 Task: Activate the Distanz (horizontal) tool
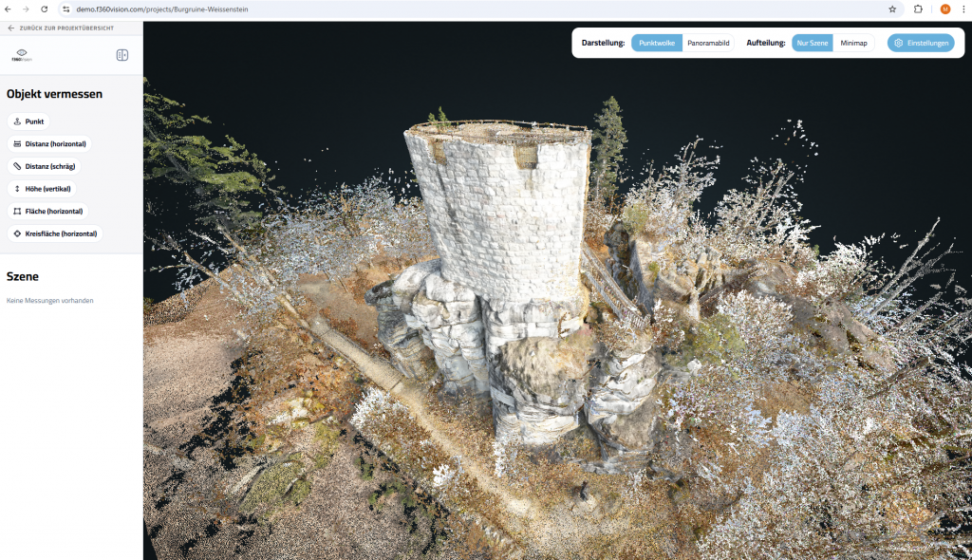point(49,144)
